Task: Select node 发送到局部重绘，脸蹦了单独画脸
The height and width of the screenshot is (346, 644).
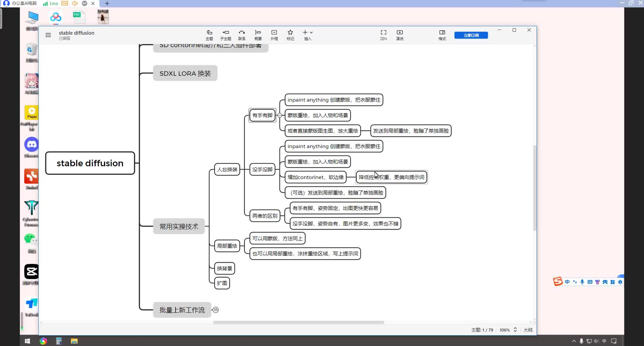Action: (411, 131)
